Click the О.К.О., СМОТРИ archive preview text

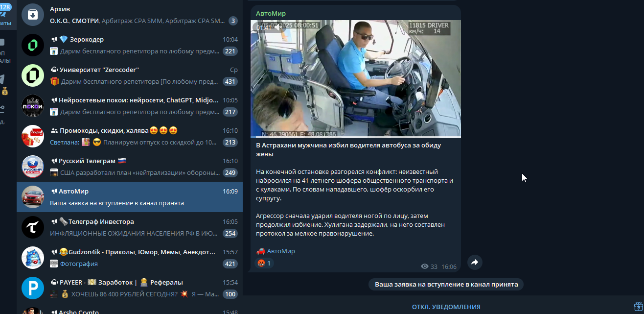tap(137, 21)
